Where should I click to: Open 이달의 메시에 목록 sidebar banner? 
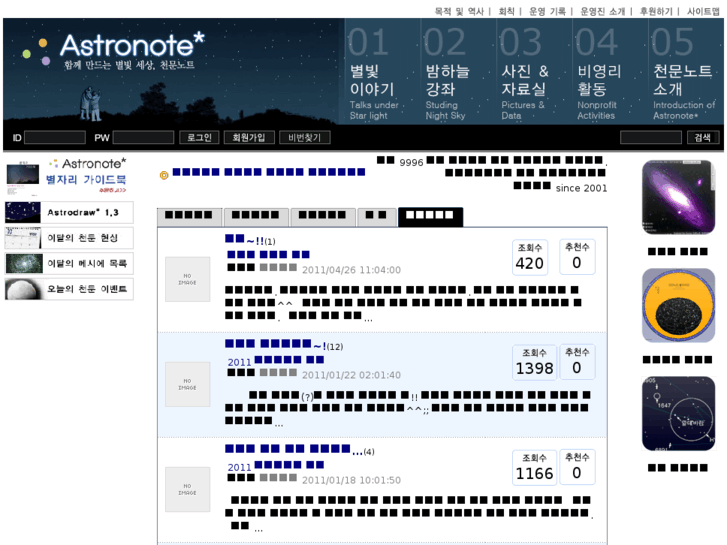(69, 263)
